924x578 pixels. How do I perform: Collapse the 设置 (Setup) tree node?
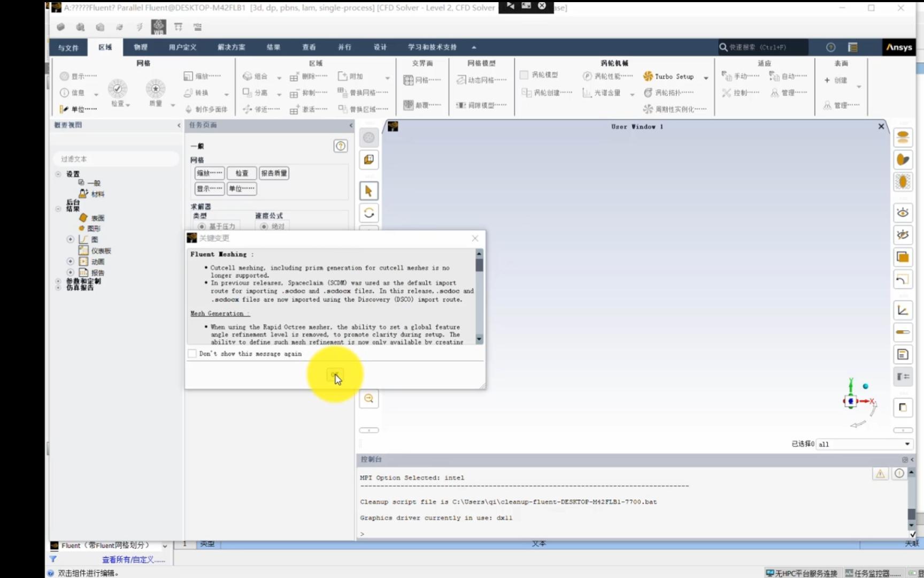pyautogui.click(x=58, y=174)
